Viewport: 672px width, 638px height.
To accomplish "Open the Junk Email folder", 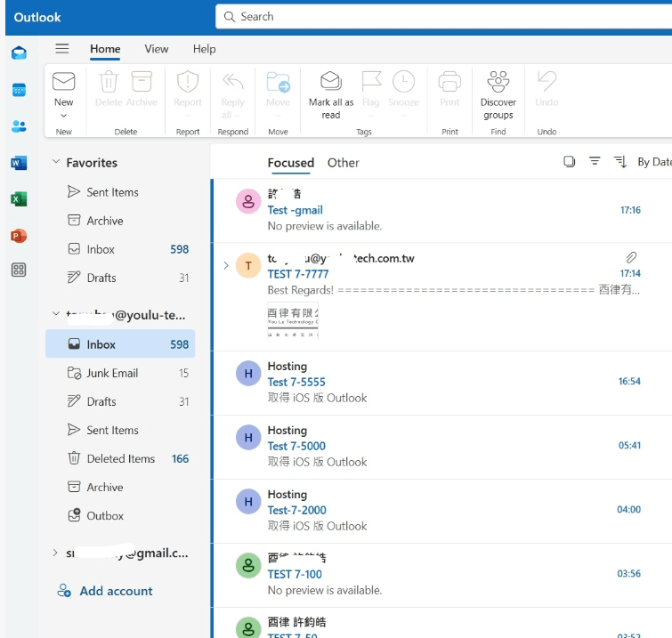I will point(120,373).
